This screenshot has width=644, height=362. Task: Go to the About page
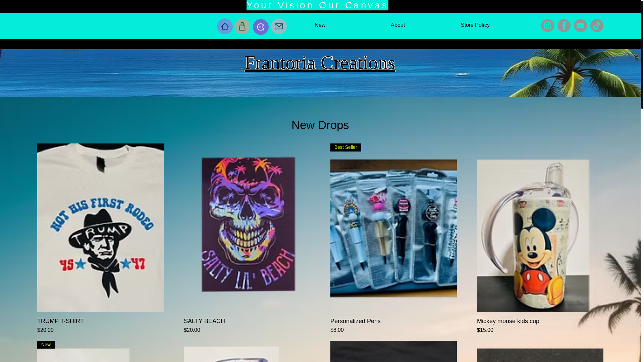[x=398, y=25]
